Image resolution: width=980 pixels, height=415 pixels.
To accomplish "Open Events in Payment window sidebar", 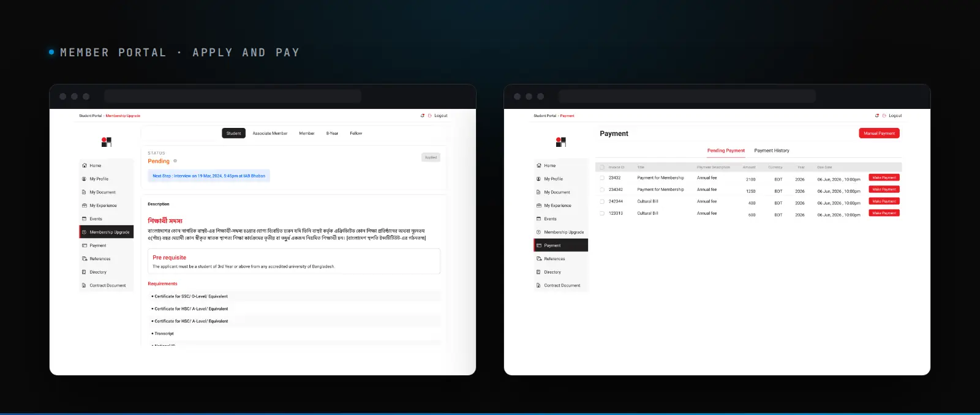I will click(x=561, y=219).
